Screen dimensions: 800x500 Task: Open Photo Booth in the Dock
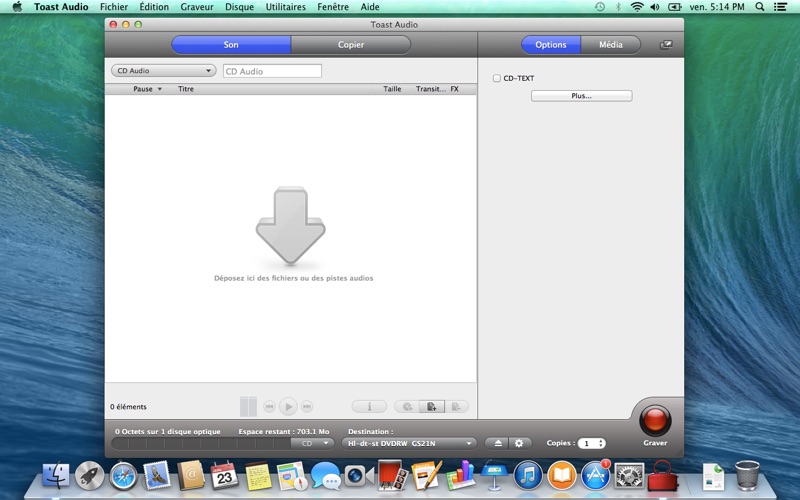pos(392,475)
